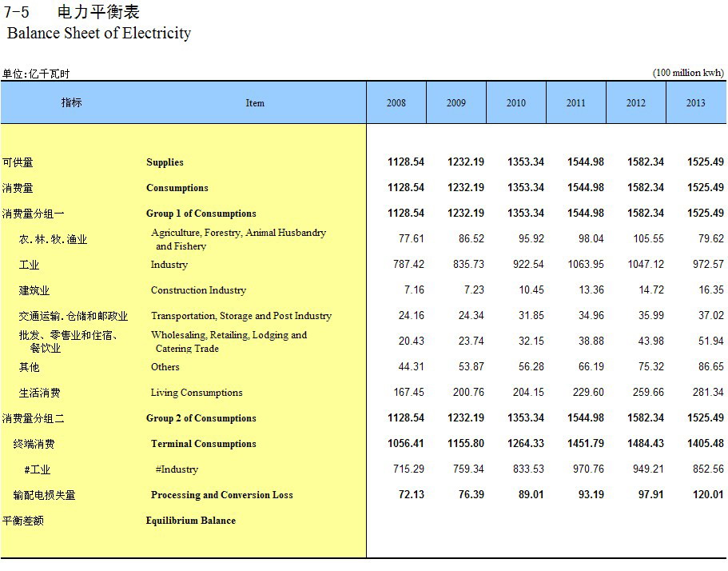Viewport: 728px width, 571px height.
Task: Select the "Equilibrium Balance" label
Action: pos(191,521)
